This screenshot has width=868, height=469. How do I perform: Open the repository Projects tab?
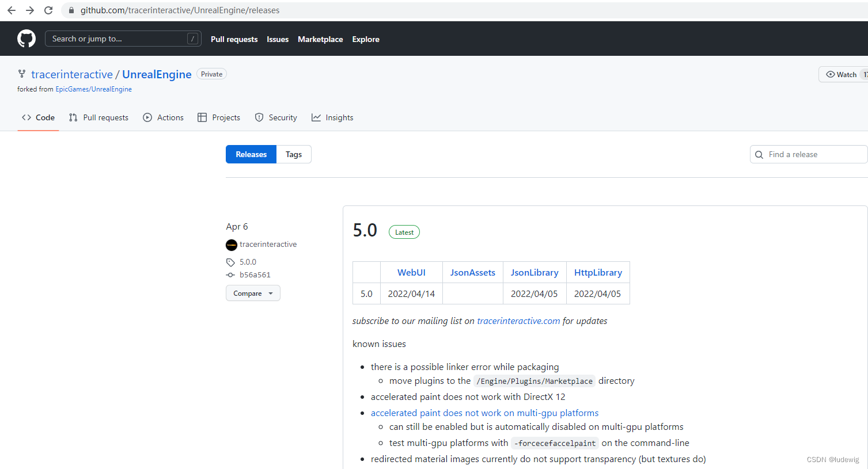[219, 117]
